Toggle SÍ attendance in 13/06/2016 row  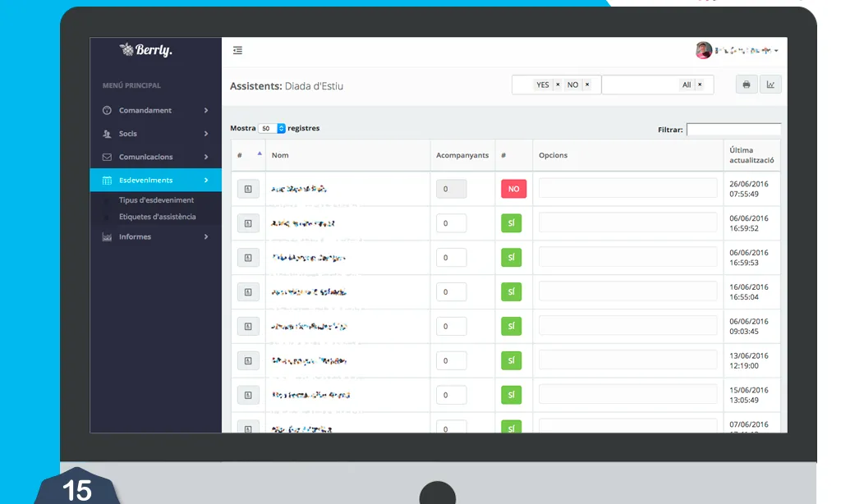511,360
